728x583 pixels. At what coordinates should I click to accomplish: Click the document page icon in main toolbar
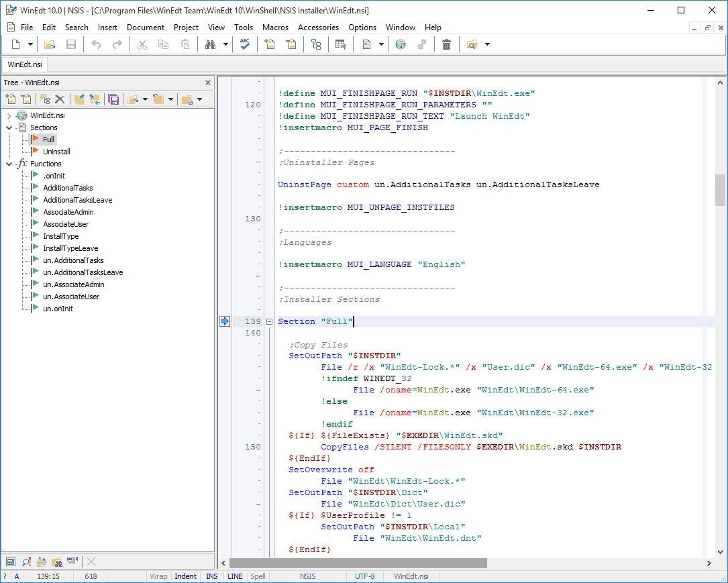(x=366, y=44)
